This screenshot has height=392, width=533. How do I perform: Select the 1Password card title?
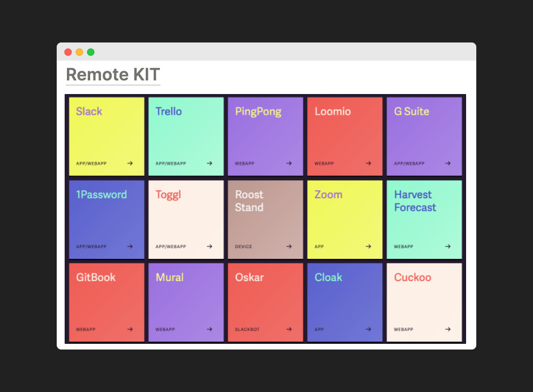(x=101, y=195)
